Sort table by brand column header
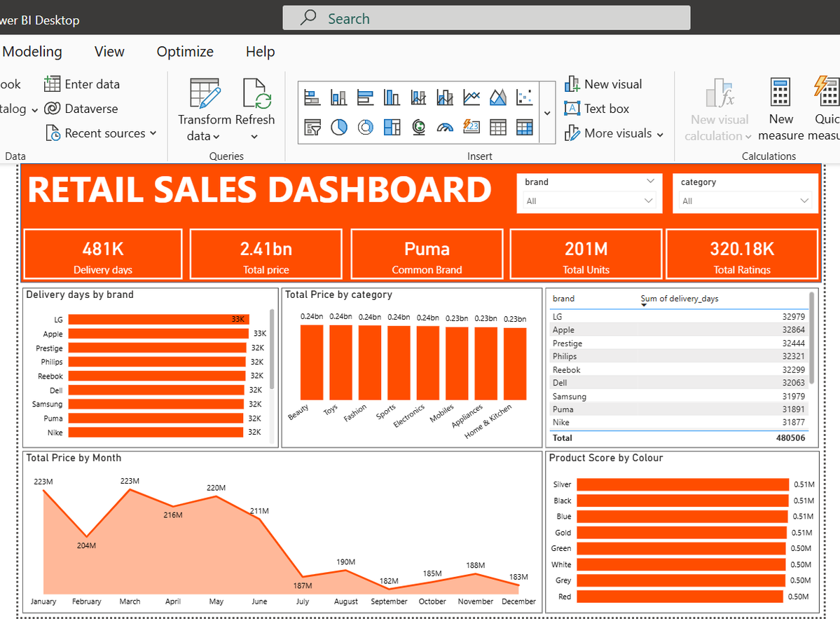The image size is (840, 619). pos(563,299)
